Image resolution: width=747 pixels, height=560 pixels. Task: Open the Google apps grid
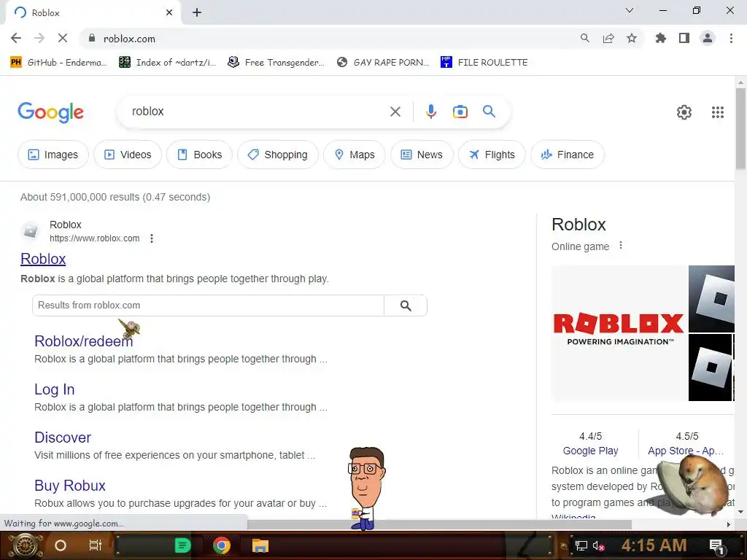718,112
